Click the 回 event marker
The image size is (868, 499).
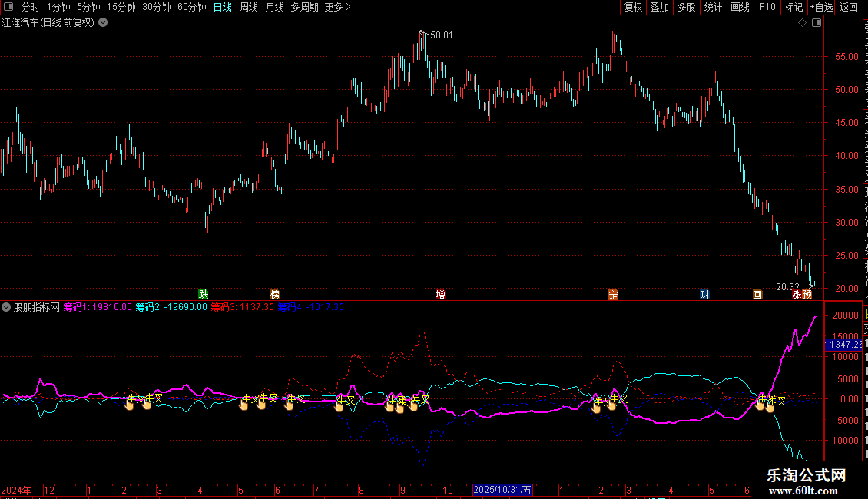(x=757, y=294)
